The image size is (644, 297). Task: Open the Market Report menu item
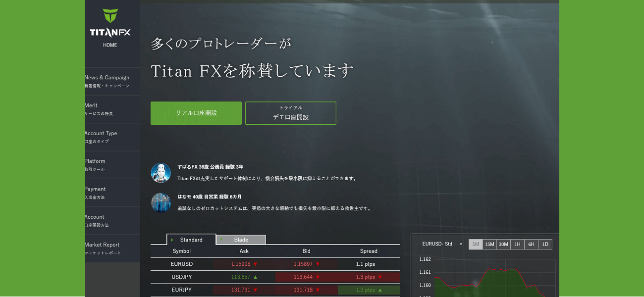point(112,248)
